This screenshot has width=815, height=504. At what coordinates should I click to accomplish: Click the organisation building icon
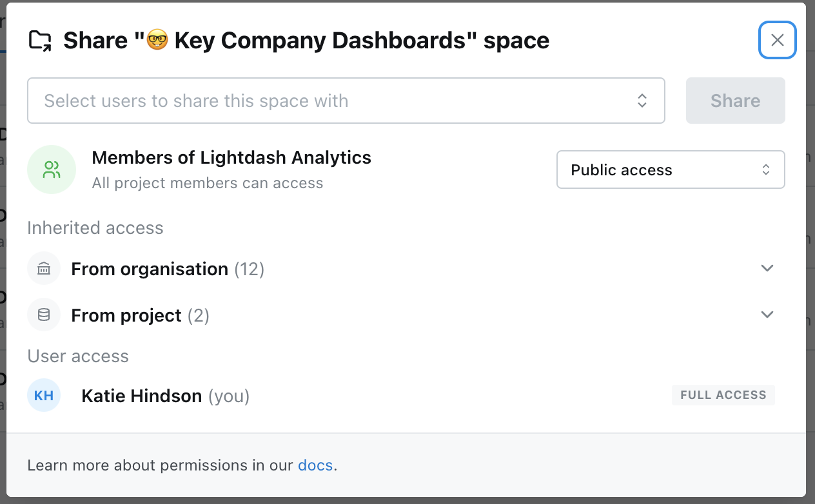tap(44, 269)
